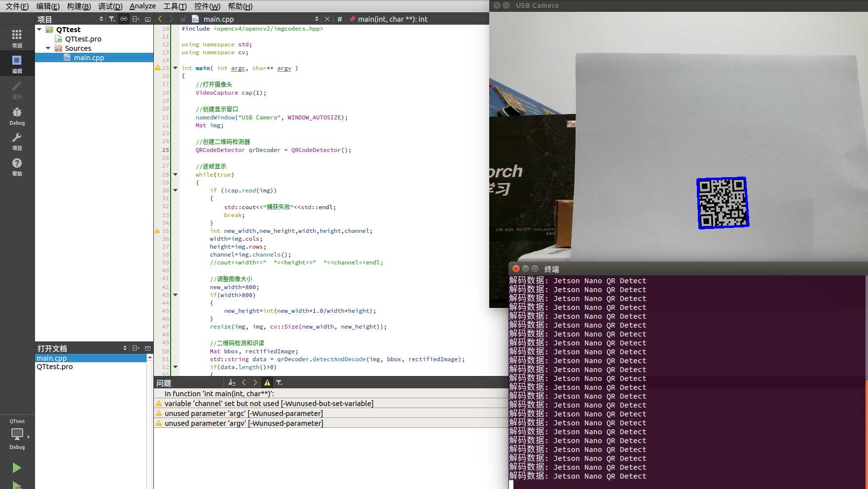Open the 帮助(H) menu
The image size is (868, 489).
[240, 6]
